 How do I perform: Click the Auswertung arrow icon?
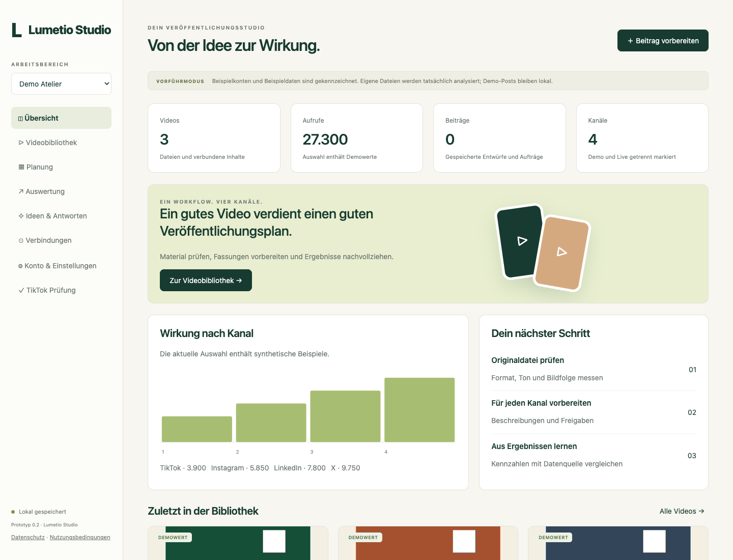(21, 191)
